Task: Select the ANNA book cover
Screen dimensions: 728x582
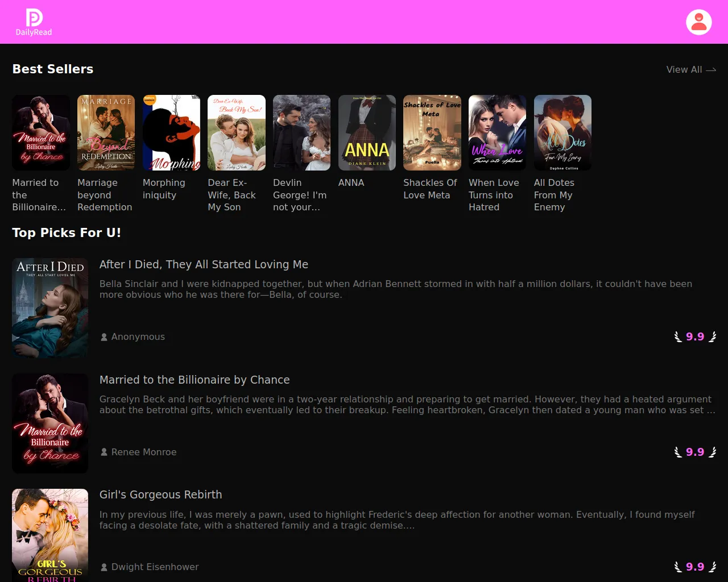Action: [367, 132]
